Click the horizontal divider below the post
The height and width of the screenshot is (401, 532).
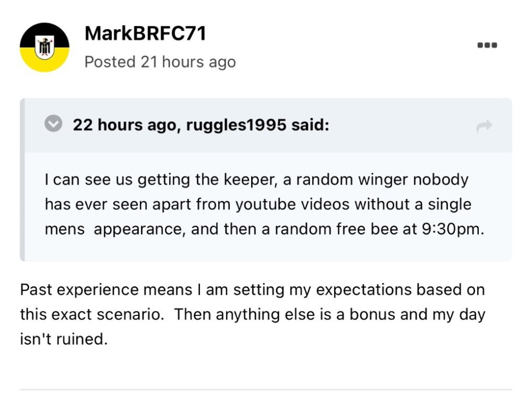coord(266,390)
